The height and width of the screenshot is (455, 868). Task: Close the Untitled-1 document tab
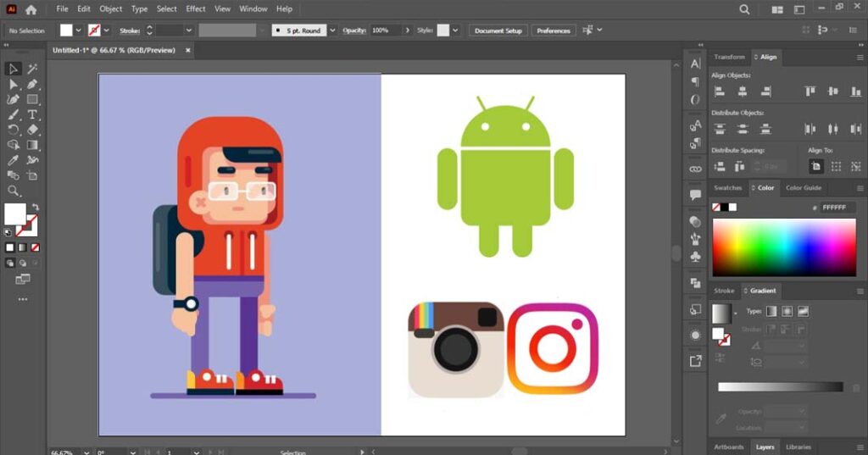click(x=187, y=50)
